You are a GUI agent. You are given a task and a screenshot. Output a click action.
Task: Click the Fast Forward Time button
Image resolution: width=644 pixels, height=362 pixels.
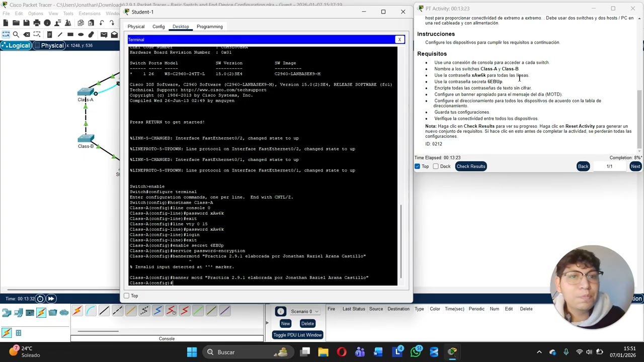click(51, 299)
